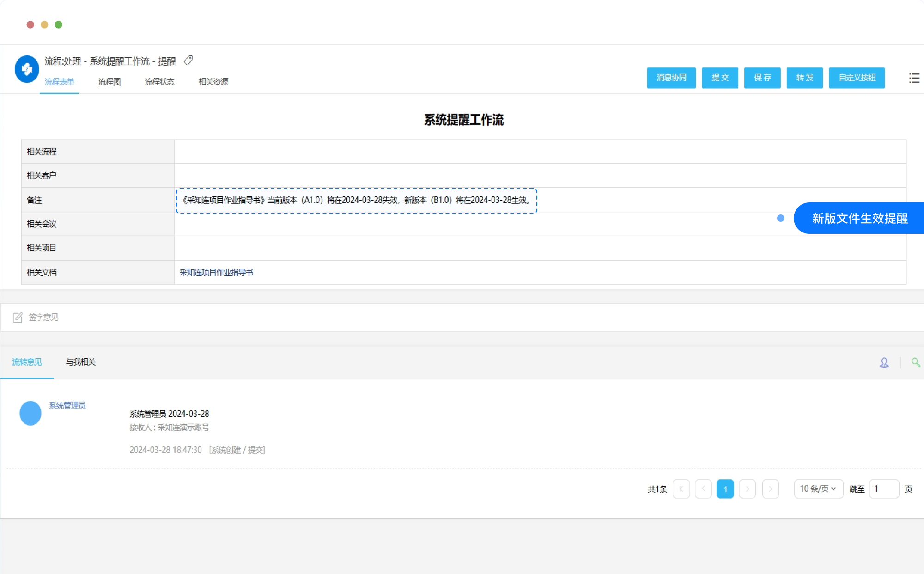
Task: Go to first page using pagination arrow
Action: (x=681, y=489)
